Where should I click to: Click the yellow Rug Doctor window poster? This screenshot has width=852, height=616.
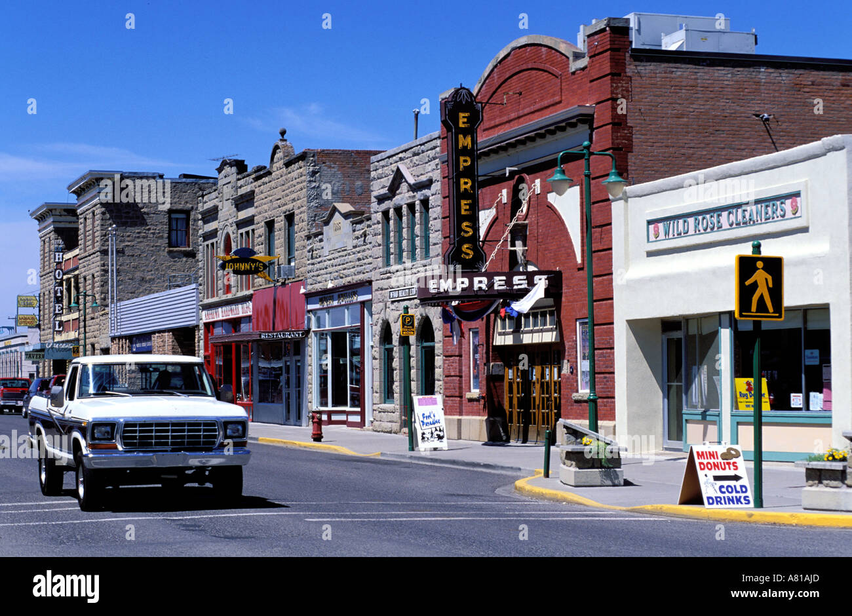(752, 394)
